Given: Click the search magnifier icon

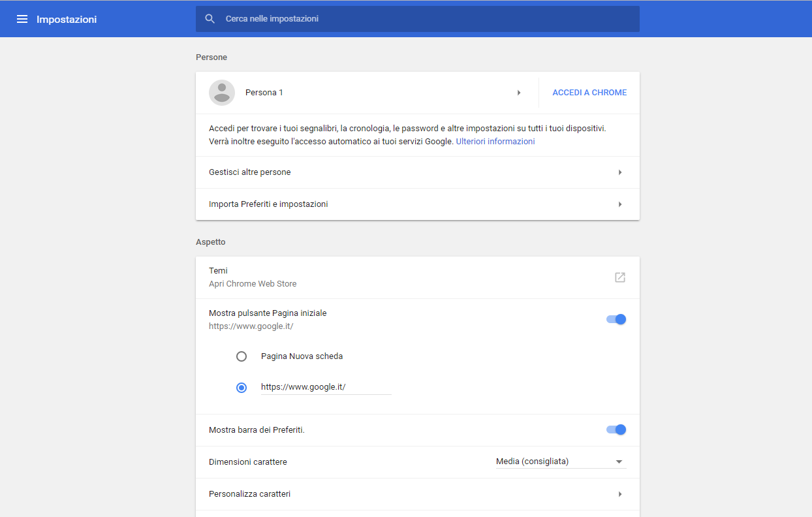Looking at the screenshot, I should (x=210, y=19).
